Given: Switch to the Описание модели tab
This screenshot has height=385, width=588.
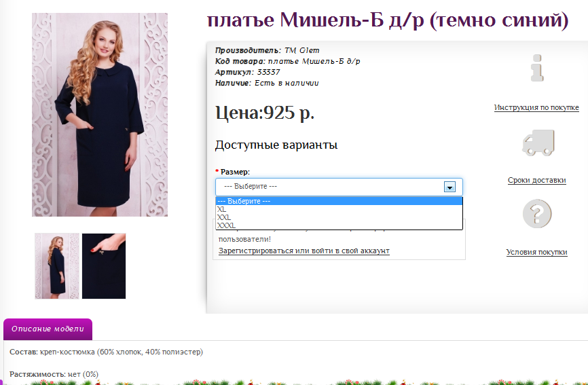Looking at the screenshot, I should [48, 329].
